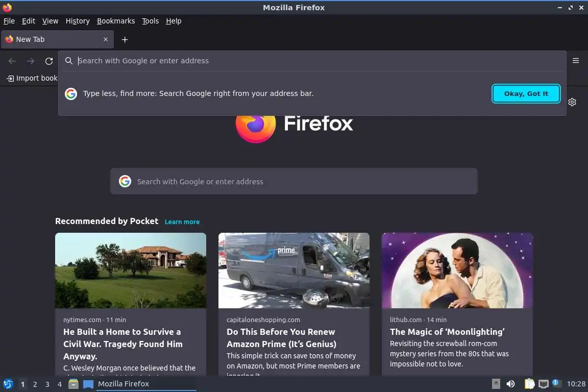Open the File menu
Screen dimensions: 588x392
coord(9,21)
